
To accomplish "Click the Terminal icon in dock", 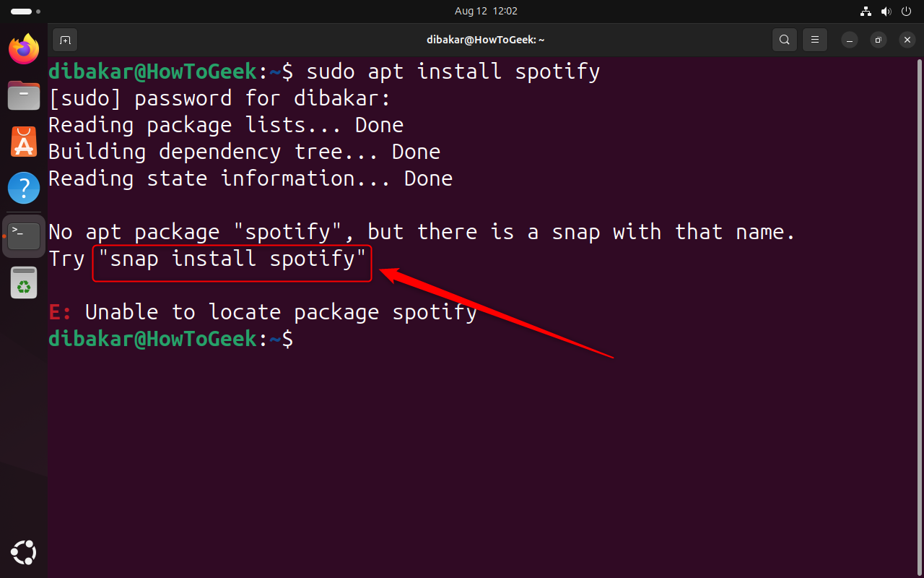I will point(24,236).
